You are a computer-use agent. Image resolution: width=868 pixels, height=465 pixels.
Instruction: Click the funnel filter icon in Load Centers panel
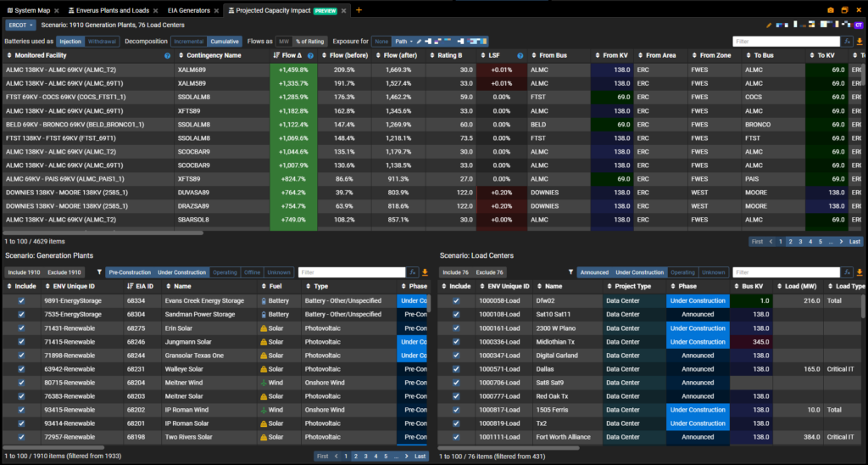pyautogui.click(x=570, y=272)
